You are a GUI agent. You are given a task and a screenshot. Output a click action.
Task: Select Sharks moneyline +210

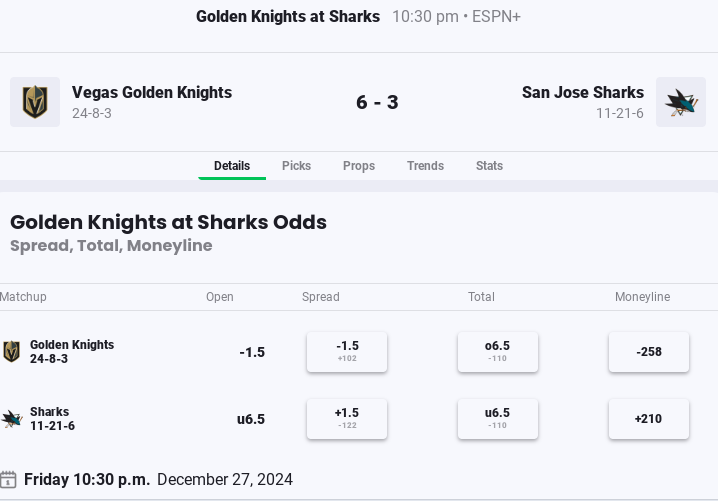pyautogui.click(x=649, y=419)
